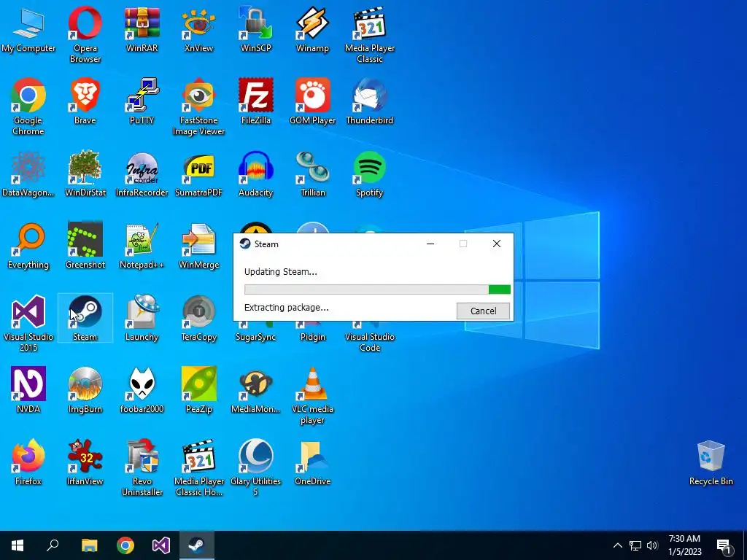Open the clock showing 7:30 AM
The height and width of the screenshot is (560, 747).
684,545
